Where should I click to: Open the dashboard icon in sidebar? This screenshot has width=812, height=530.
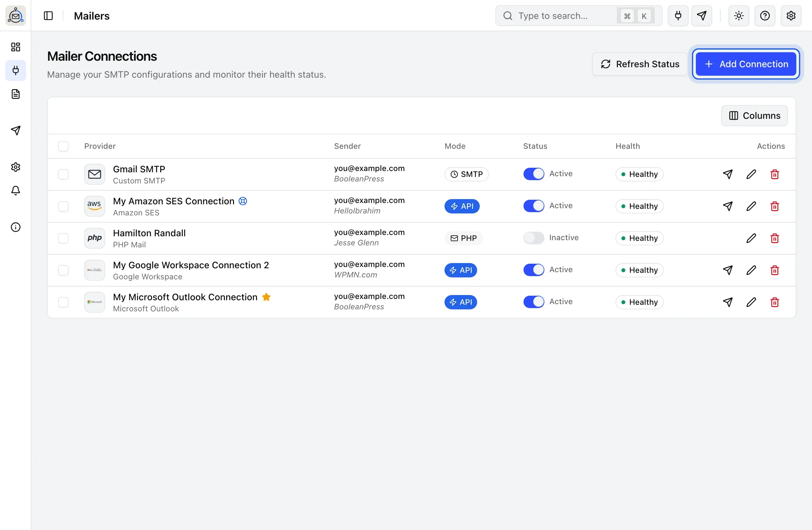coord(16,47)
